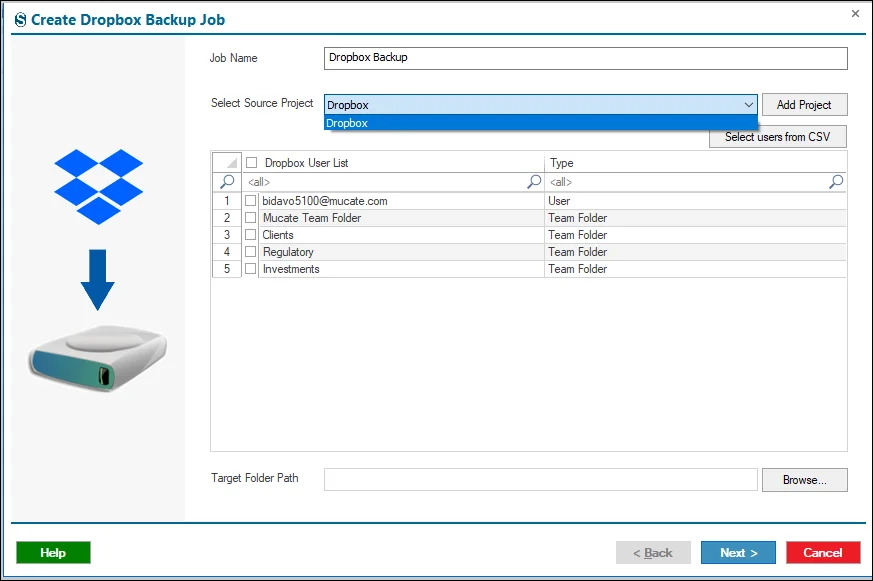This screenshot has width=873, height=581.
Task: Click the < Back button
Action: [653, 553]
